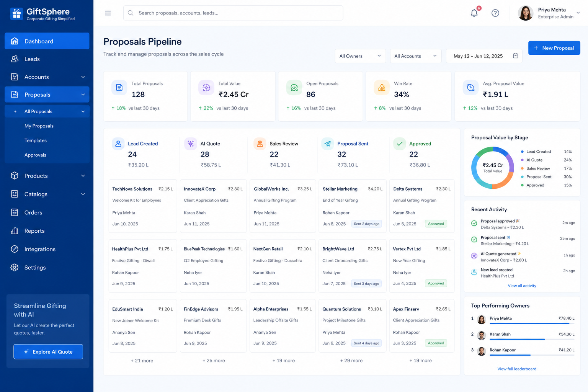Click the Total Value card icon
Screen dimensions: 588x392
tap(206, 88)
